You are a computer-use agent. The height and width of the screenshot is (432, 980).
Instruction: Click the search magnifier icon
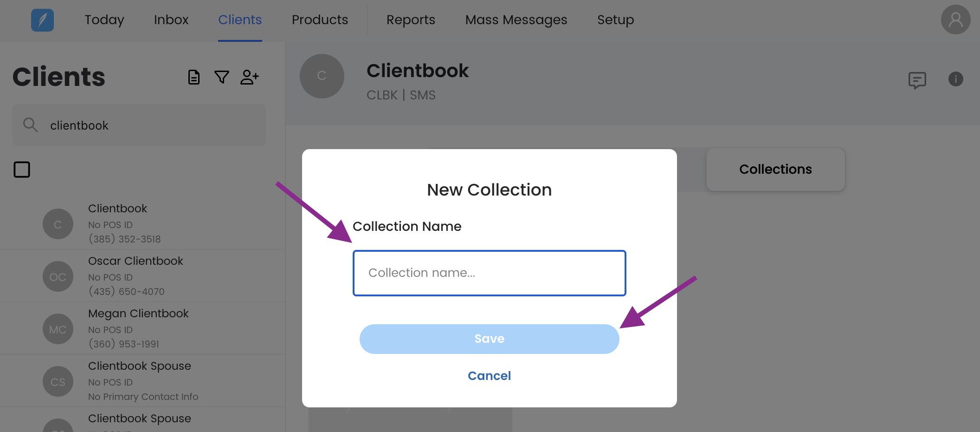click(x=31, y=125)
